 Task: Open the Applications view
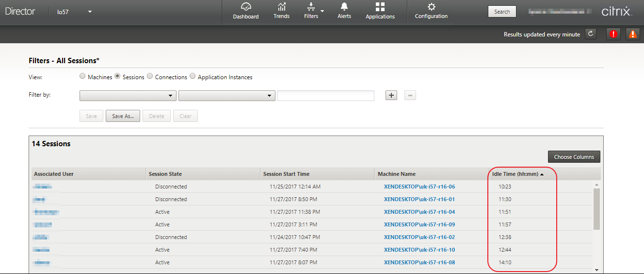click(380, 11)
